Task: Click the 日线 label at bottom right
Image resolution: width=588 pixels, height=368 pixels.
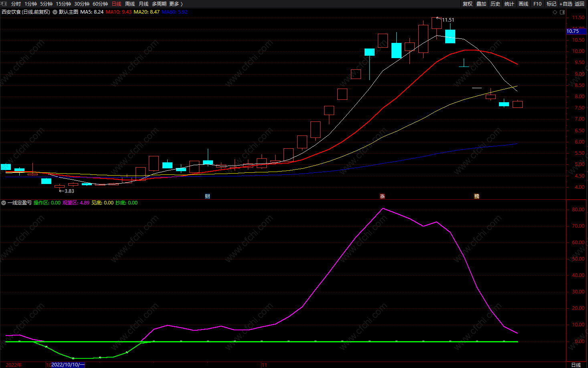Action: [x=576, y=365]
